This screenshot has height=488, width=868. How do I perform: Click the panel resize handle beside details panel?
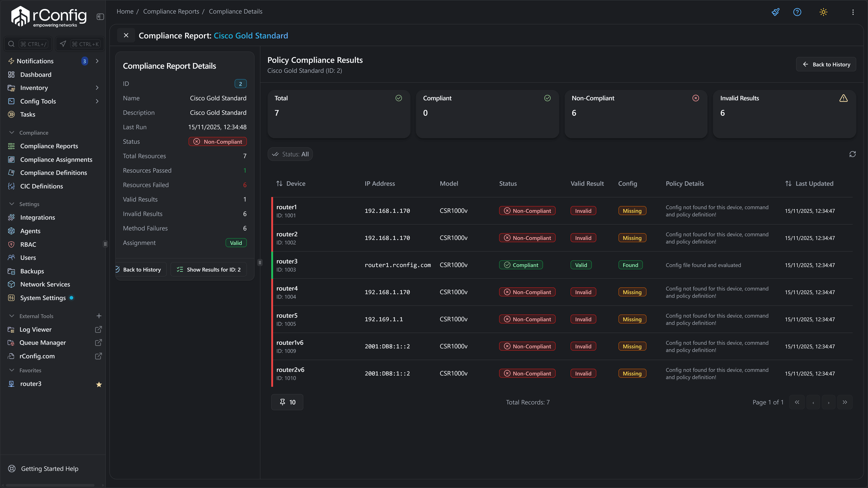tap(260, 262)
